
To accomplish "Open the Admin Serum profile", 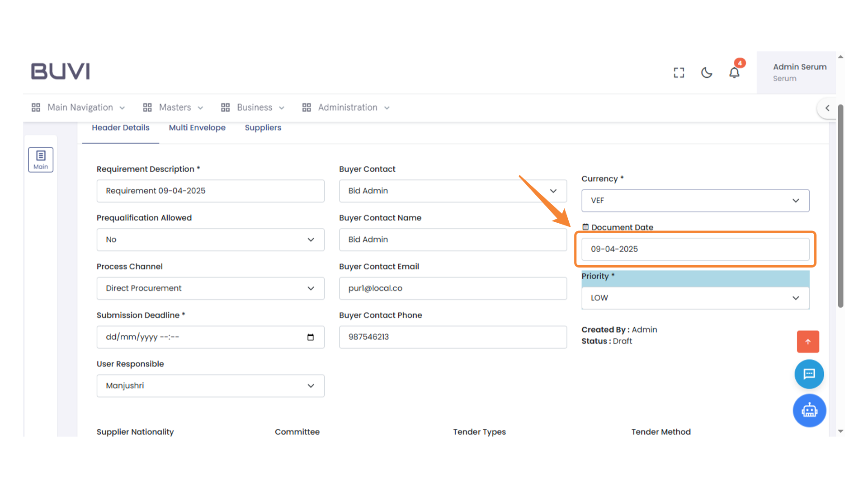I will [x=799, y=72].
